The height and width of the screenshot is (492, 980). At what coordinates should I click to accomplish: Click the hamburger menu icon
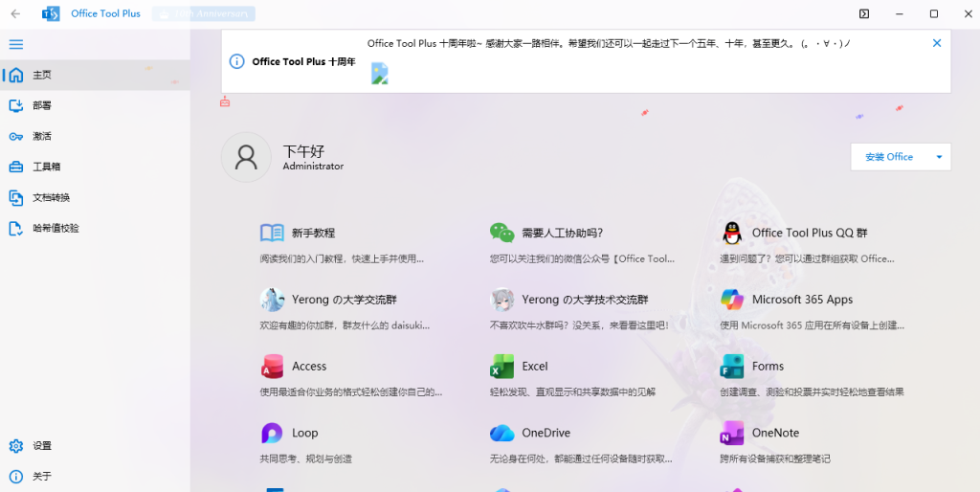click(16, 44)
